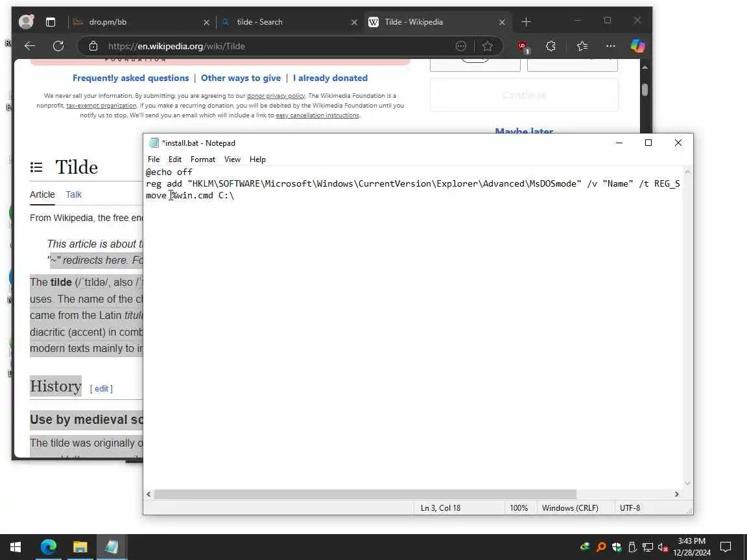
Task: Click Notepad scroll left arrow
Action: click(x=148, y=495)
